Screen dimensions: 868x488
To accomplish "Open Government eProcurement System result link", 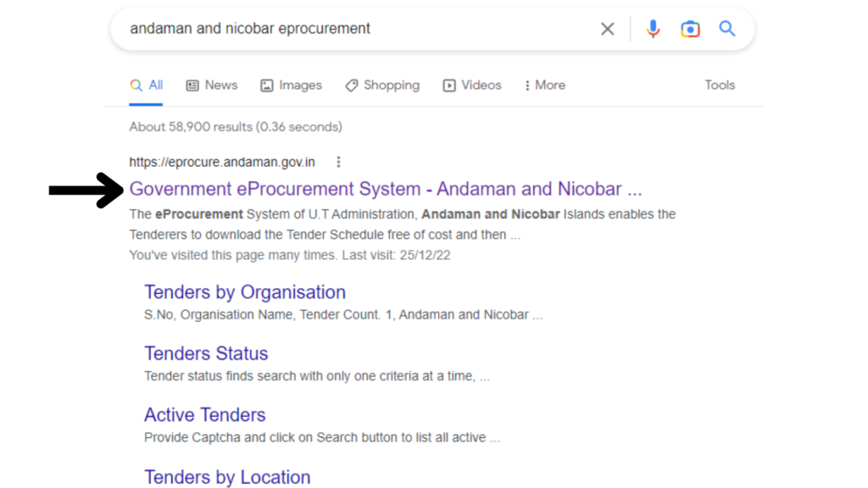I will point(385,189).
